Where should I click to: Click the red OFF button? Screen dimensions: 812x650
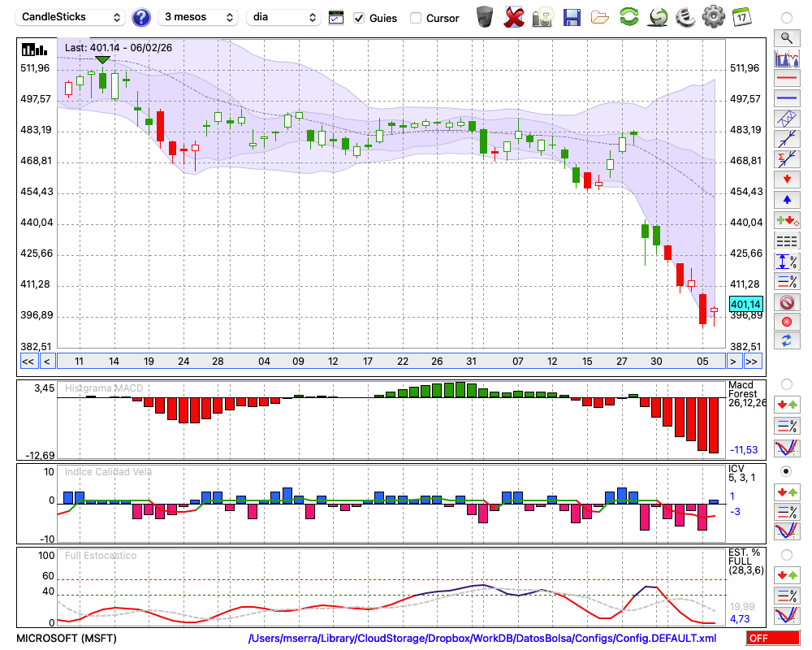click(772, 638)
